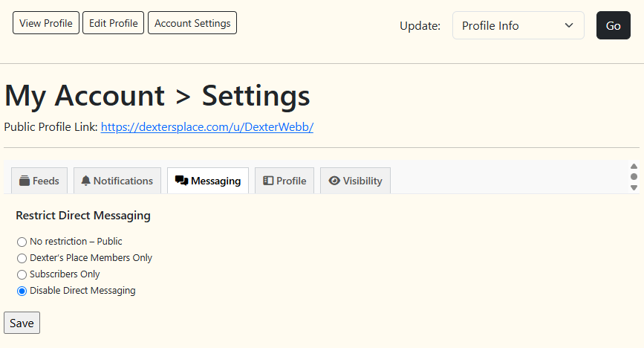The image size is (644, 348).
Task: Click the Feeds tab box icon
Action: click(25, 181)
